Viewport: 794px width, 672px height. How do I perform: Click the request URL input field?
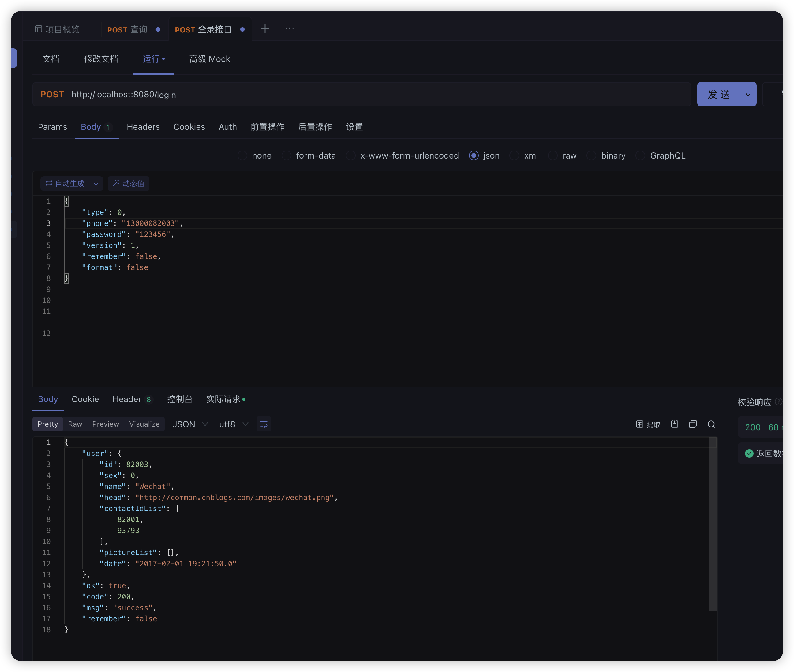pyautogui.click(x=267, y=95)
